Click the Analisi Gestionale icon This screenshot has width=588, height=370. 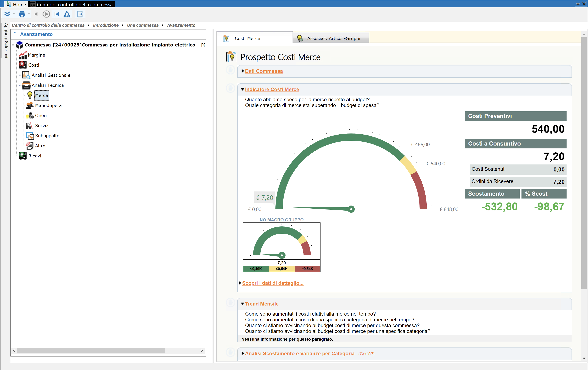[26, 75]
